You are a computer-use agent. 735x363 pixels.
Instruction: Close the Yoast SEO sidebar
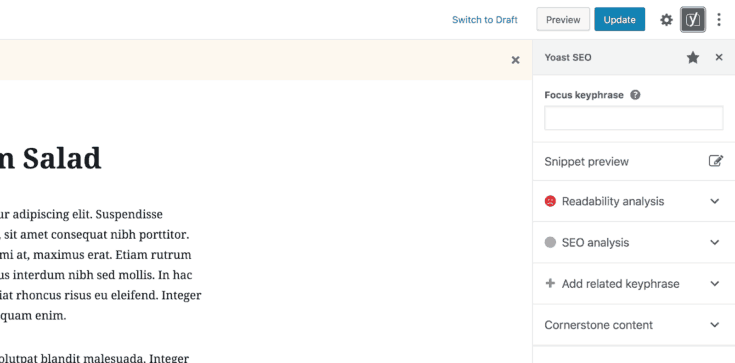pos(719,57)
